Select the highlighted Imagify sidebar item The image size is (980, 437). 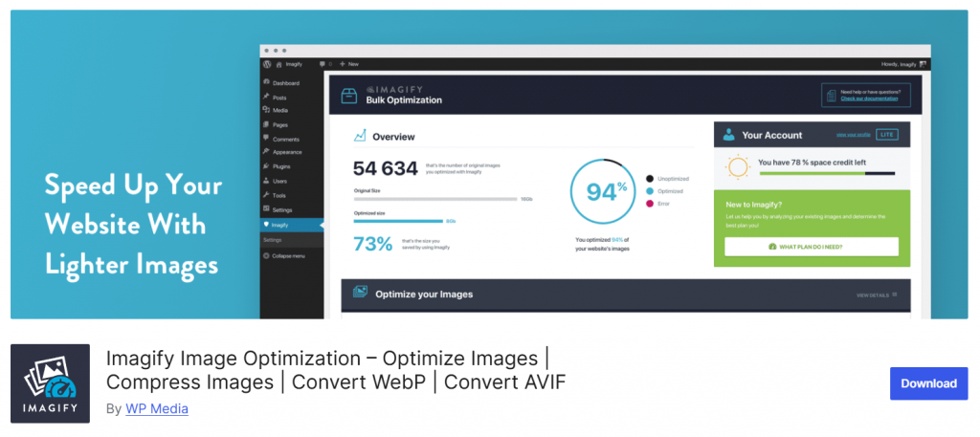tap(292, 225)
